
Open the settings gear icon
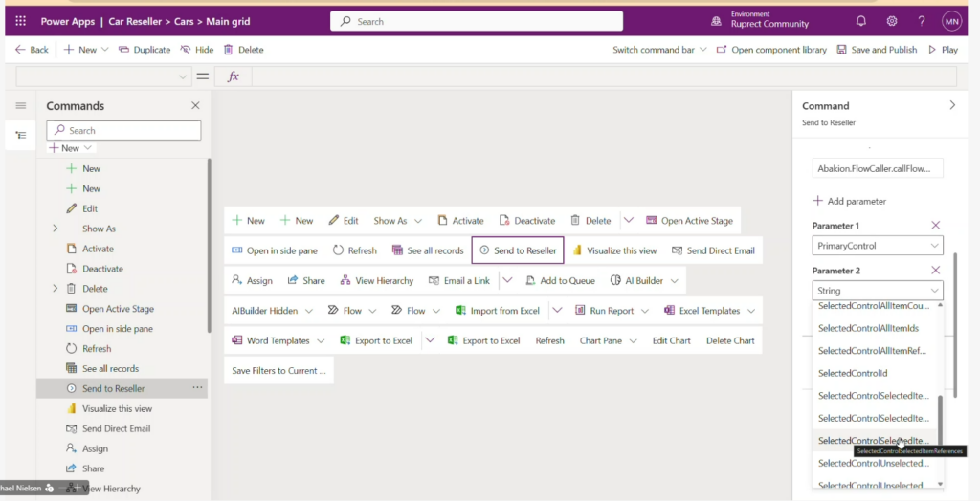[892, 21]
